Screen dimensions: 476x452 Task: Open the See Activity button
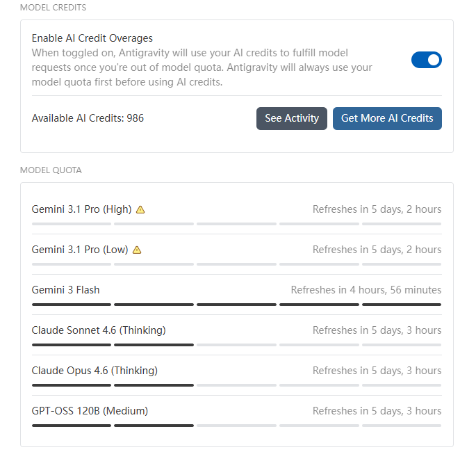point(292,118)
